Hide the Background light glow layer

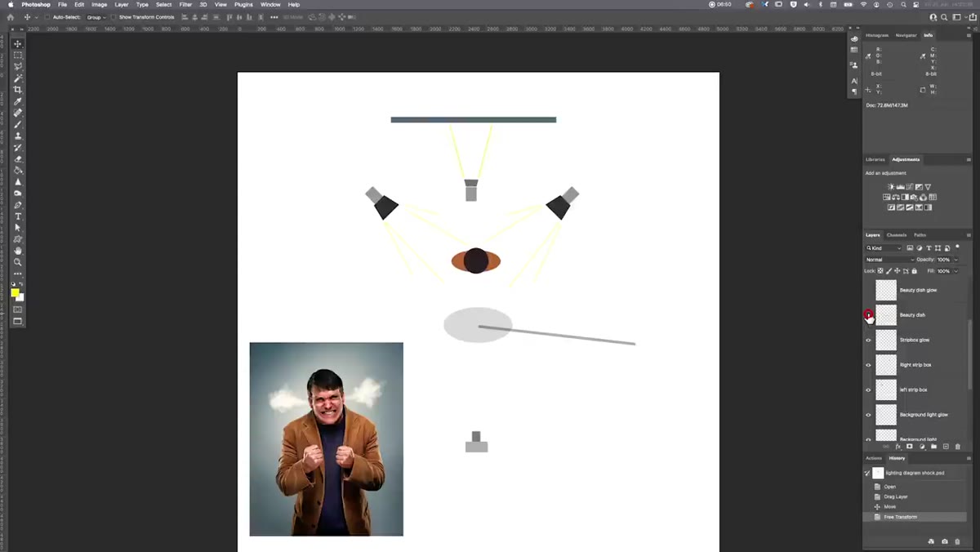pos(868,415)
